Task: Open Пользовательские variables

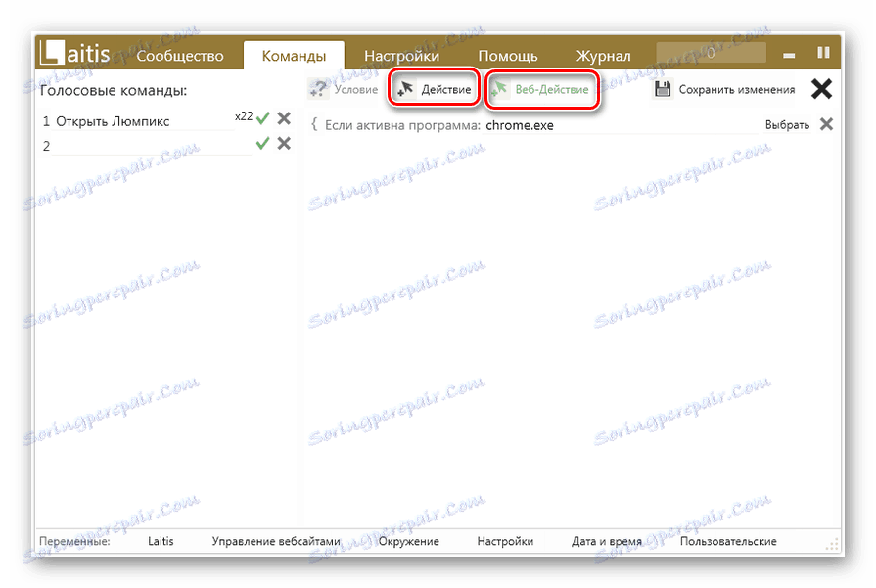Action: pyautogui.click(x=728, y=541)
